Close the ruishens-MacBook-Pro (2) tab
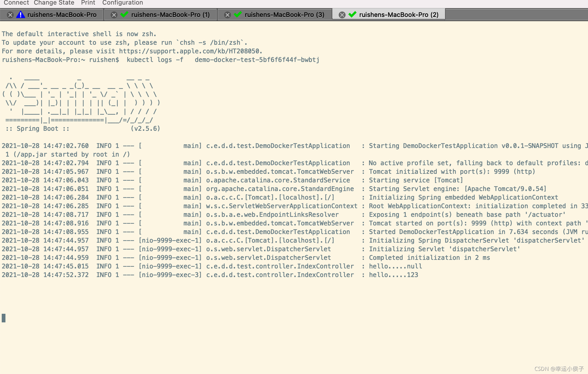This screenshot has width=588, height=374. tap(342, 15)
